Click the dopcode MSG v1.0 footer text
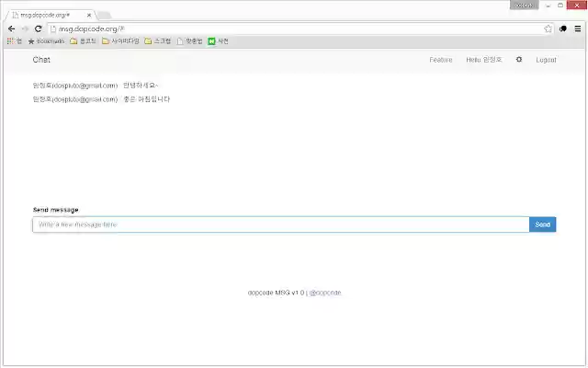 pos(276,293)
